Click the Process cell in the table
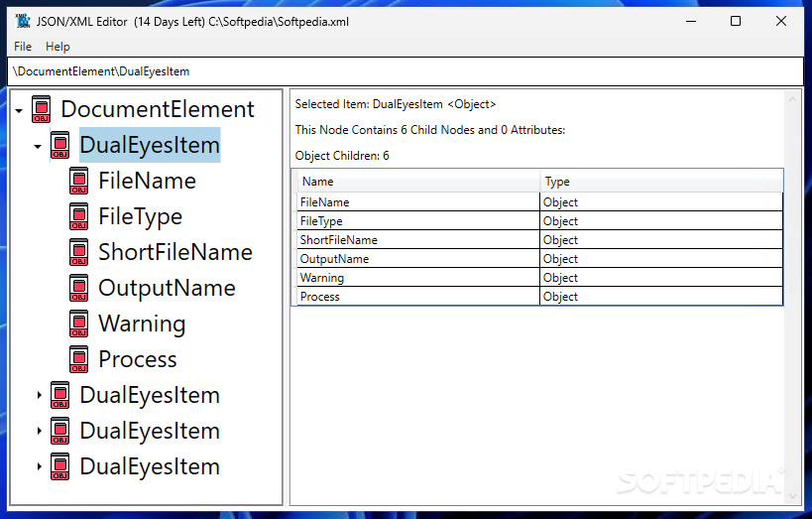Viewport: 812px width, 519px height. pos(418,297)
